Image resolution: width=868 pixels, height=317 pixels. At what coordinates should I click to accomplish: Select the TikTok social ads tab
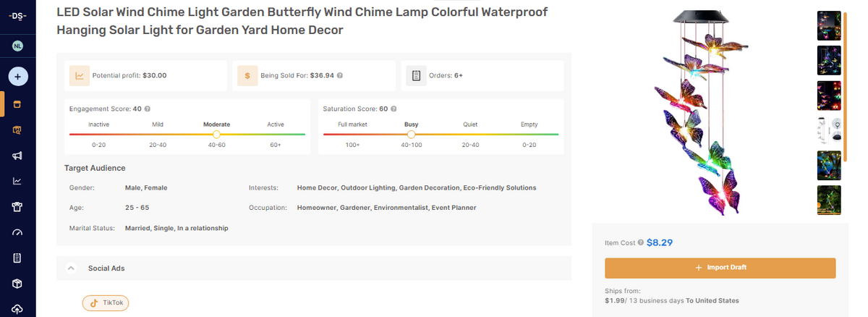point(106,303)
